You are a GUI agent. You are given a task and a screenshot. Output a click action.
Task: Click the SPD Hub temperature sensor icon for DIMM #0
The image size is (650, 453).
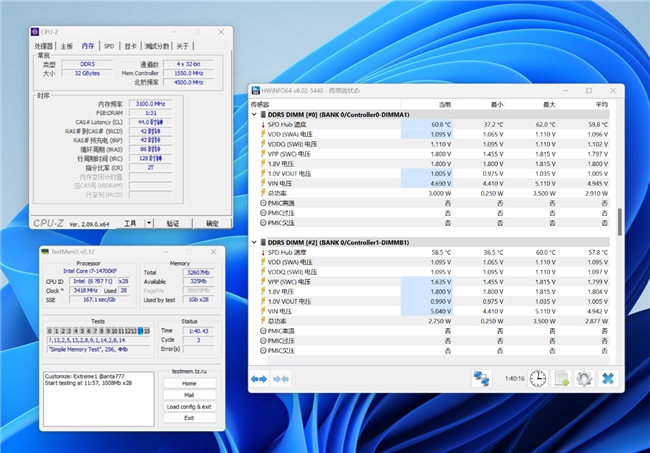tap(262, 125)
